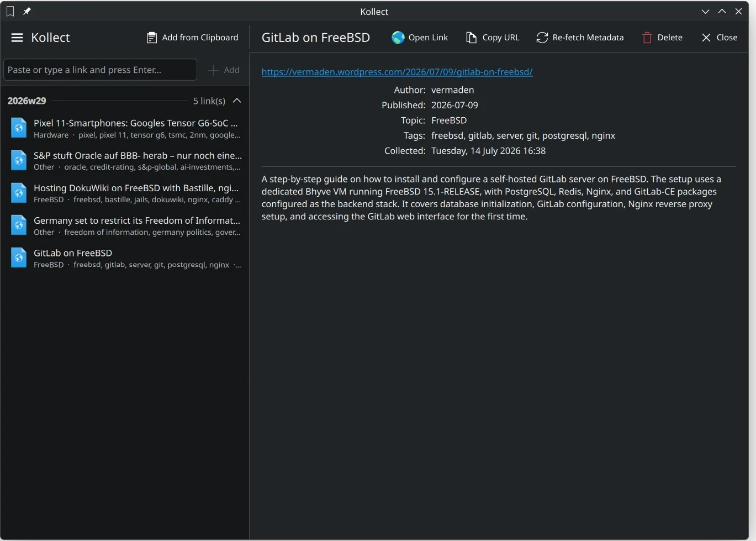756x541 pixels.
Task: Collapse the 2026w29 group chevron
Action: [x=237, y=101]
